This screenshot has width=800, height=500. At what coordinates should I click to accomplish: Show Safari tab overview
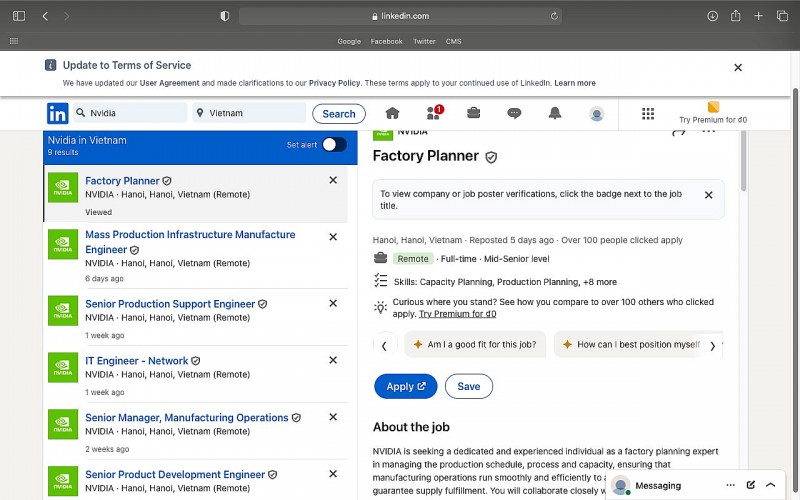[x=782, y=16]
